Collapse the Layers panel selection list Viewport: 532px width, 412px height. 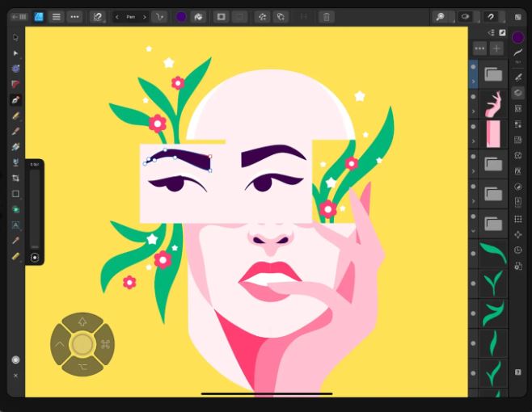tap(492, 32)
